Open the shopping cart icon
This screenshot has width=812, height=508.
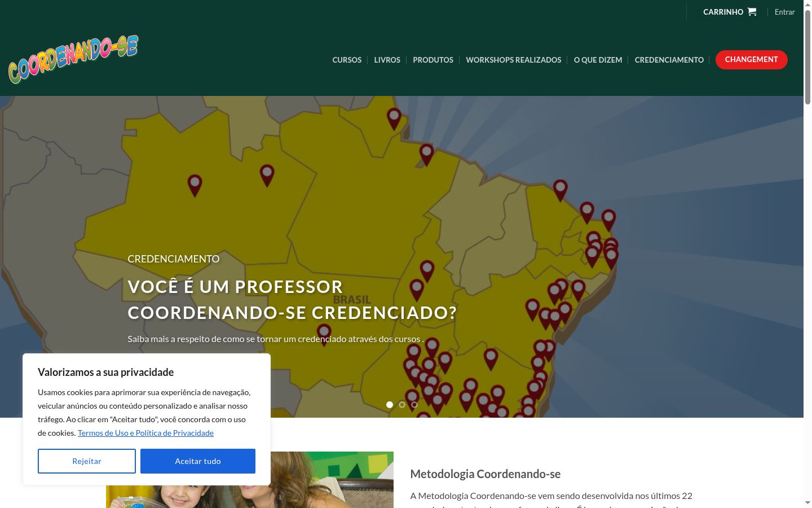point(752,11)
